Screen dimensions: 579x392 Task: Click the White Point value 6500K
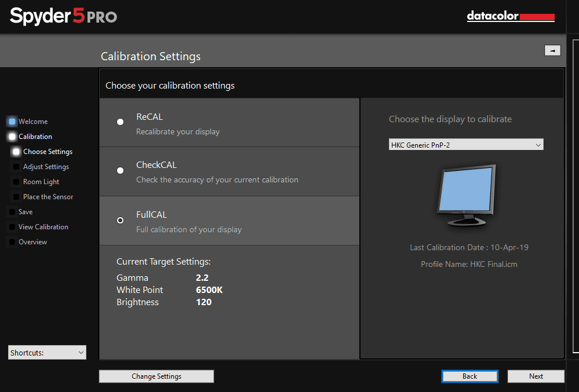(209, 290)
